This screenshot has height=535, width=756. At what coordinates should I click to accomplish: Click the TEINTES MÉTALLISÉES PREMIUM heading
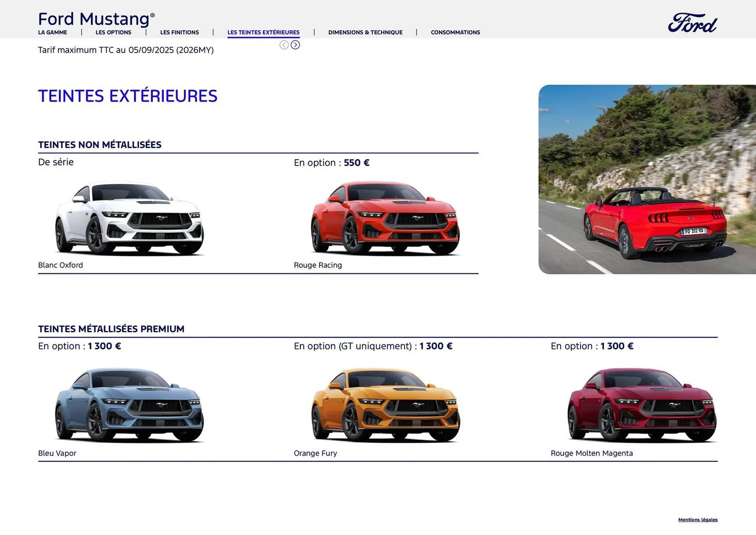click(x=111, y=329)
